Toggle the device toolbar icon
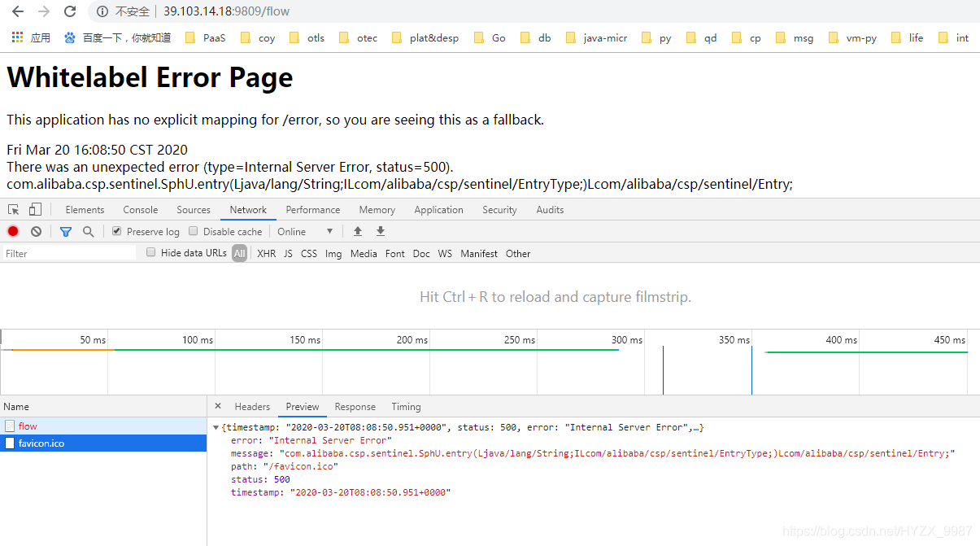This screenshot has height=546, width=980. (33, 209)
